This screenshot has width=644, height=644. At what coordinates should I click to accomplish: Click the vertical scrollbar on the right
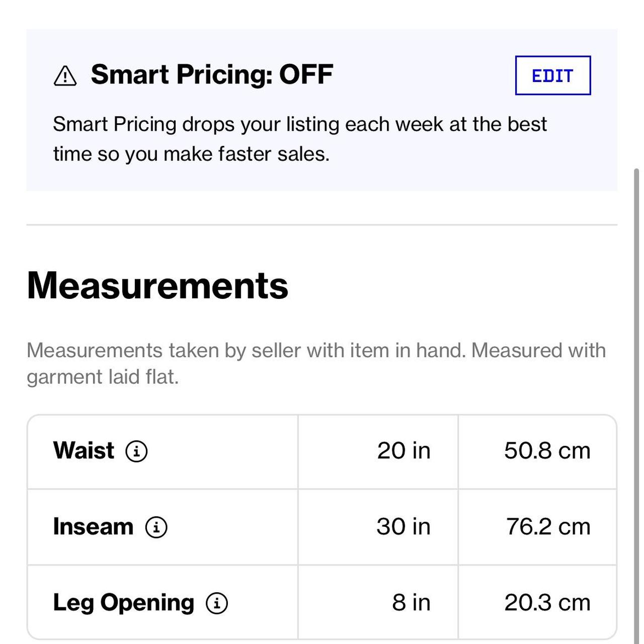pos(636,352)
